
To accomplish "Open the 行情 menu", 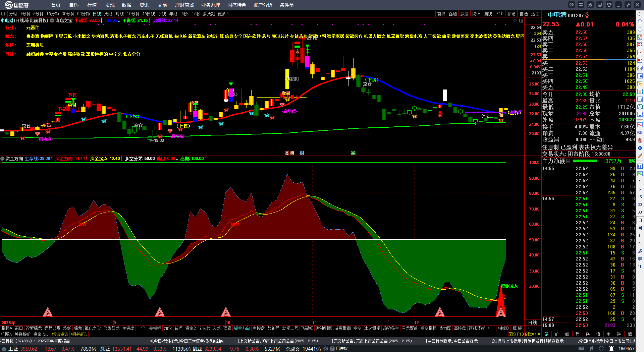I will click(92, 5).
